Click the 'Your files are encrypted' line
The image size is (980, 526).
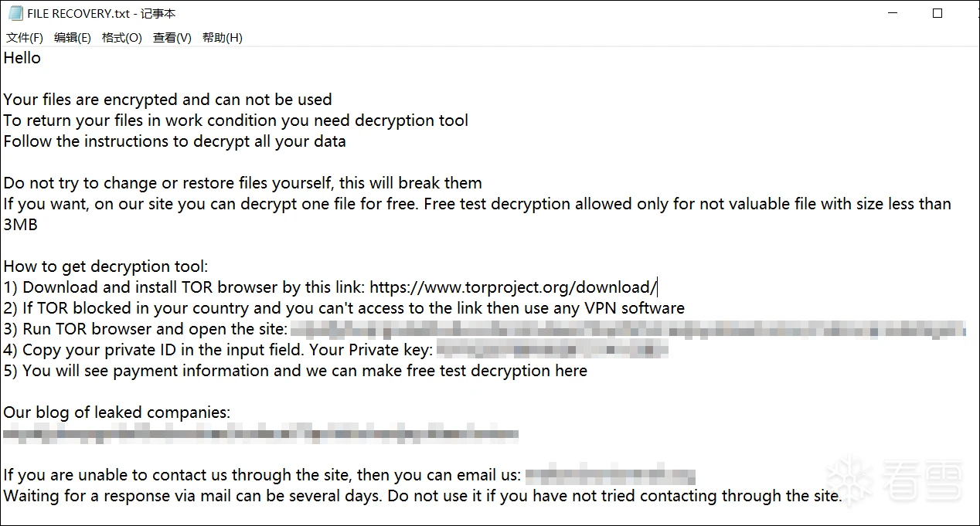[x=168, y=100]
